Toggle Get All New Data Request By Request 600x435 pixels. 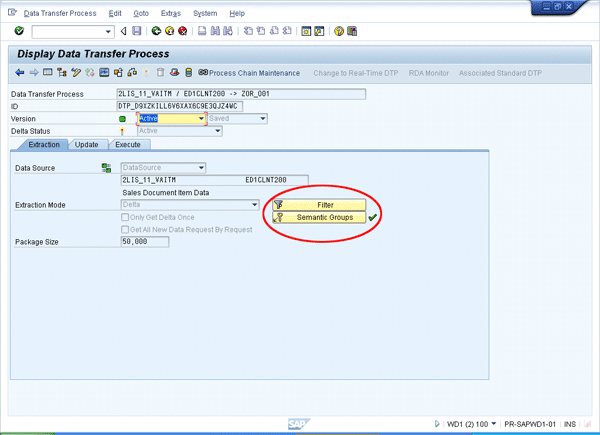pos(125,229)
